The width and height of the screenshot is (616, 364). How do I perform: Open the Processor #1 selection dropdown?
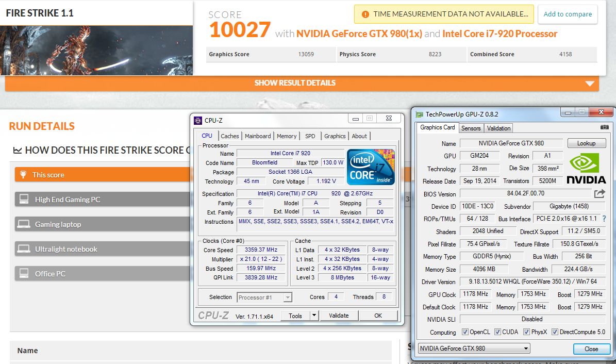click(264, 297)
